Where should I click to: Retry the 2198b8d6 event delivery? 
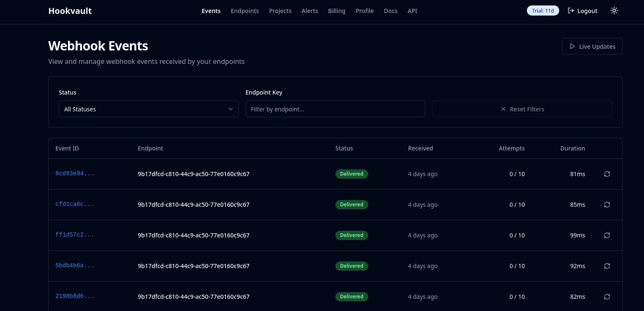[x=607, y=297]
